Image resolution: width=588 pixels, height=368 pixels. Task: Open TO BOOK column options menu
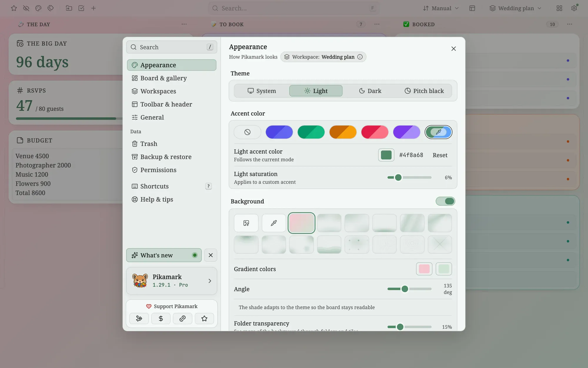pyautogui.click(x=377, y=24)
